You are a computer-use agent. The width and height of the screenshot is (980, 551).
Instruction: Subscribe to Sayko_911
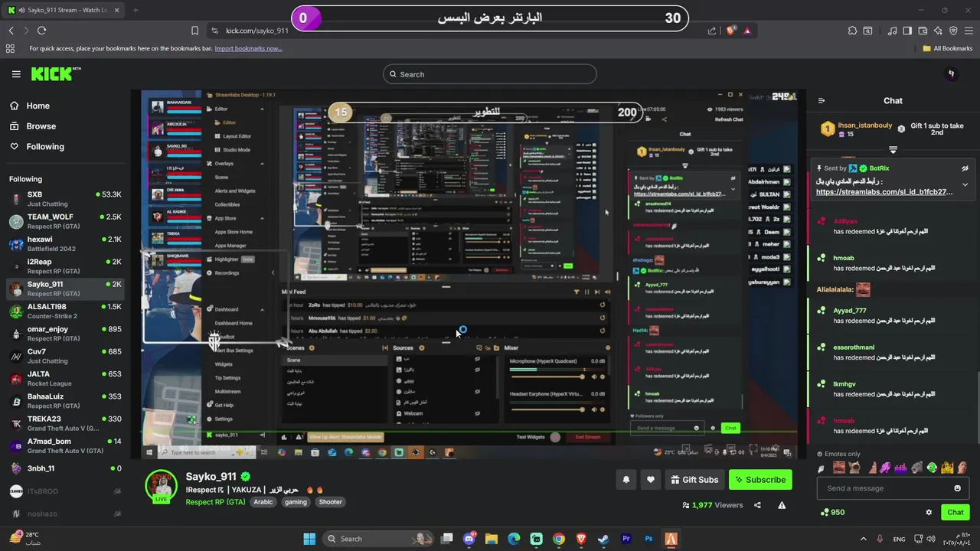point(760,480)
